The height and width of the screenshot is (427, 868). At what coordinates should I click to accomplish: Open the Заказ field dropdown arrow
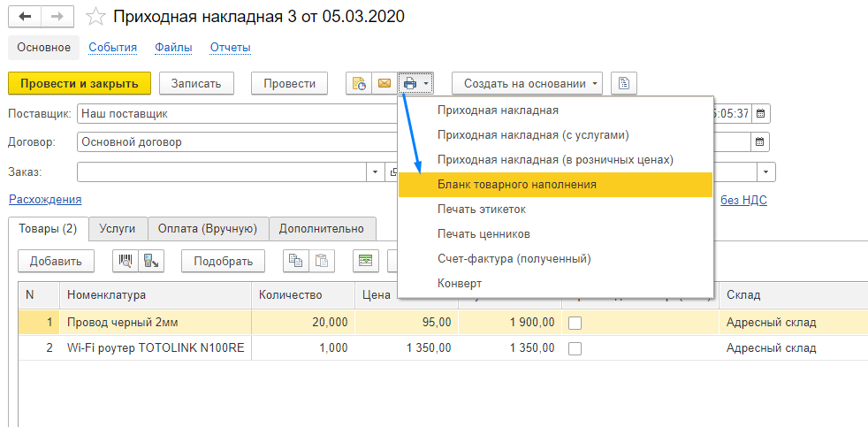click(376, 172)
